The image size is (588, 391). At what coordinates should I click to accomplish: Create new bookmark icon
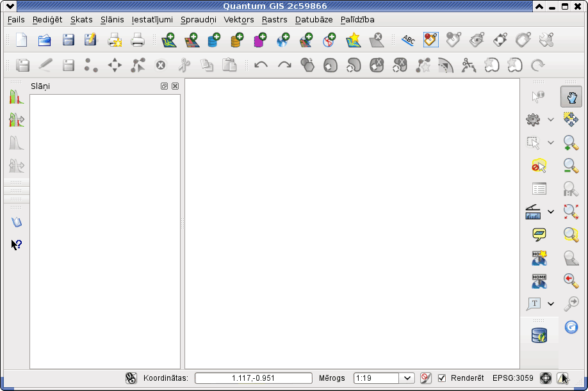point(539,258)
